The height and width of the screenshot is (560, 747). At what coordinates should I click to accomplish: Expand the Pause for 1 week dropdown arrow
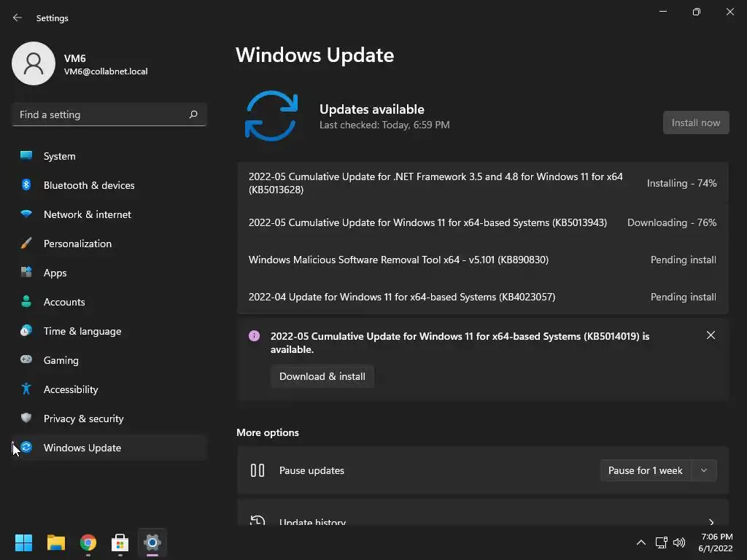click(704, 470)
